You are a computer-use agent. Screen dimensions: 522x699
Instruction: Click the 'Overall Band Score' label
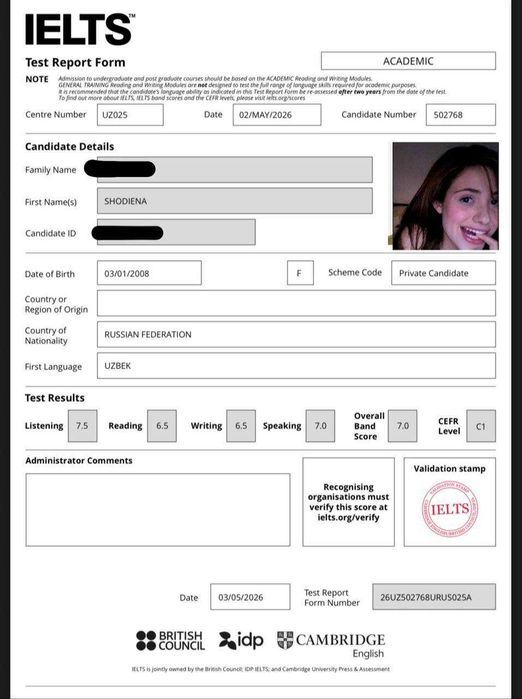(369, 426)
